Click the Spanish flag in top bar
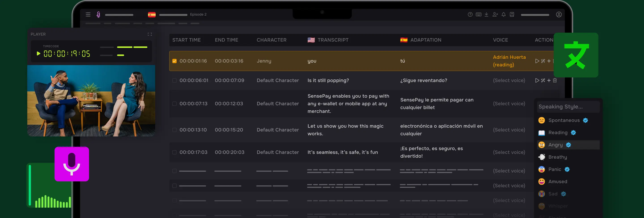This screenshot has height=218, width=644. 152,15
